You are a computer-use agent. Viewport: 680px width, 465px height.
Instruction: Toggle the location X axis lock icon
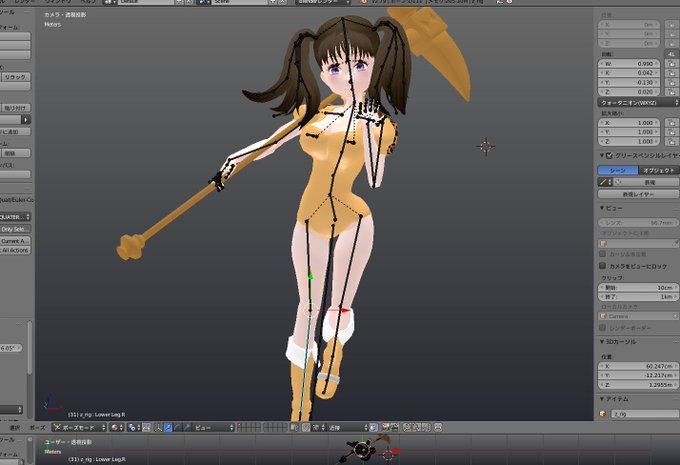(671, 25)
